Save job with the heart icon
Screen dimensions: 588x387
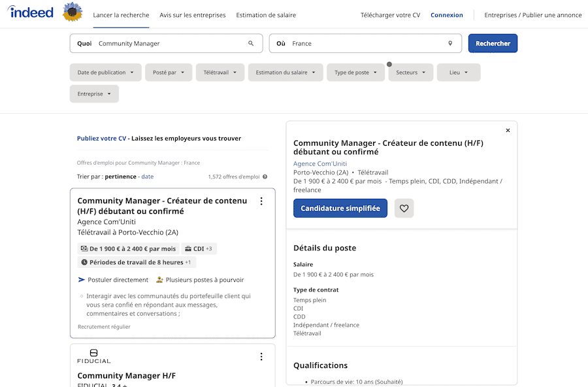click(404, 209)
